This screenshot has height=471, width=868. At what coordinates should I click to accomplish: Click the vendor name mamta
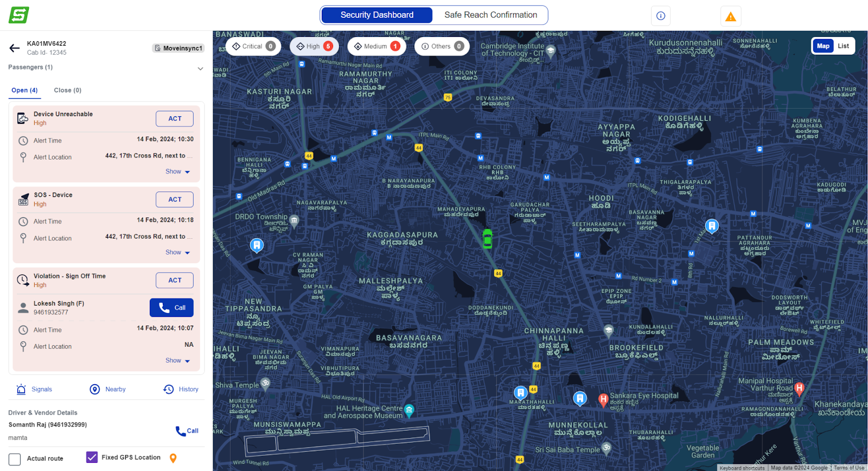click(18, 438)
